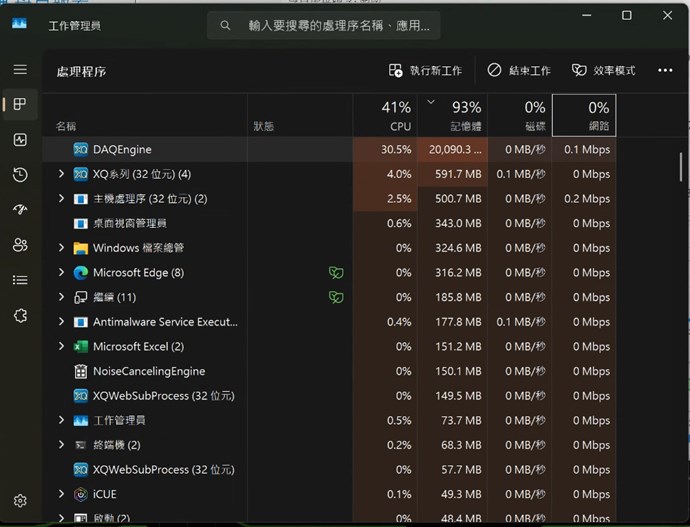Image resolution: width=690 pixels, height=527 pixels.
Task: Expand the Microsoft Excel (2) process group
Action: click(62, 347)
